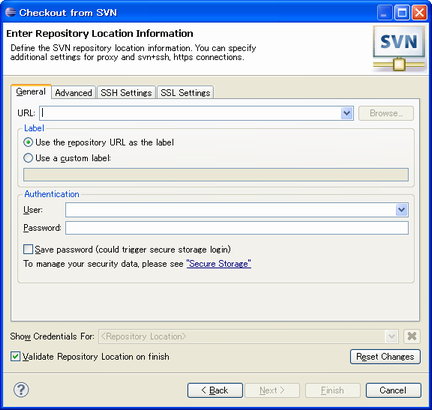Click the delete credentials X icon
The image size is (432, 410).
coord(412,336)
